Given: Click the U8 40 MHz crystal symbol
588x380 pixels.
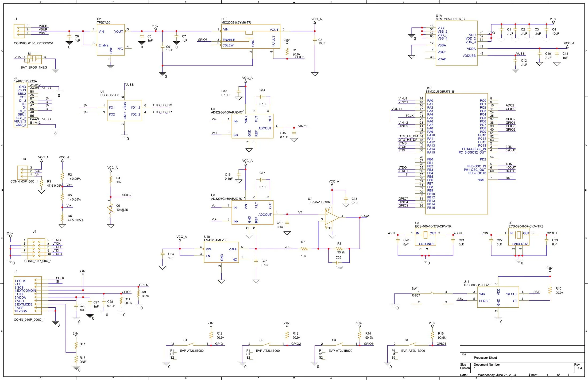Looking at the screenshot, I should [425, 235].
